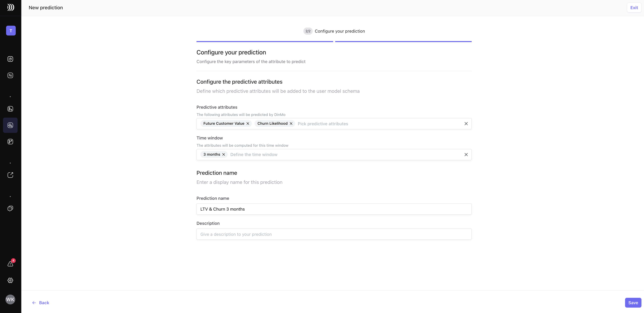644x313 pixels.
Task: Focus the Description input field
Action: (x=334, y=234)
